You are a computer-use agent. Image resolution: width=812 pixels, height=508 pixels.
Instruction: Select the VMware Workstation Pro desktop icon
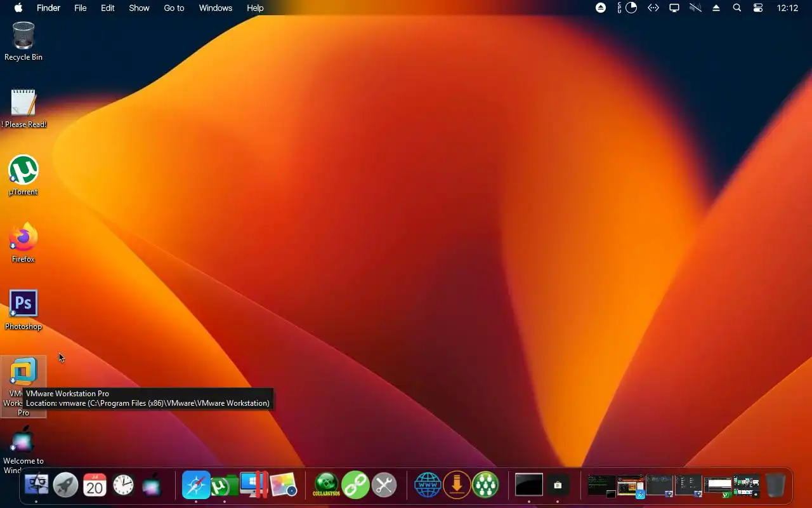[x=23, y=386]
